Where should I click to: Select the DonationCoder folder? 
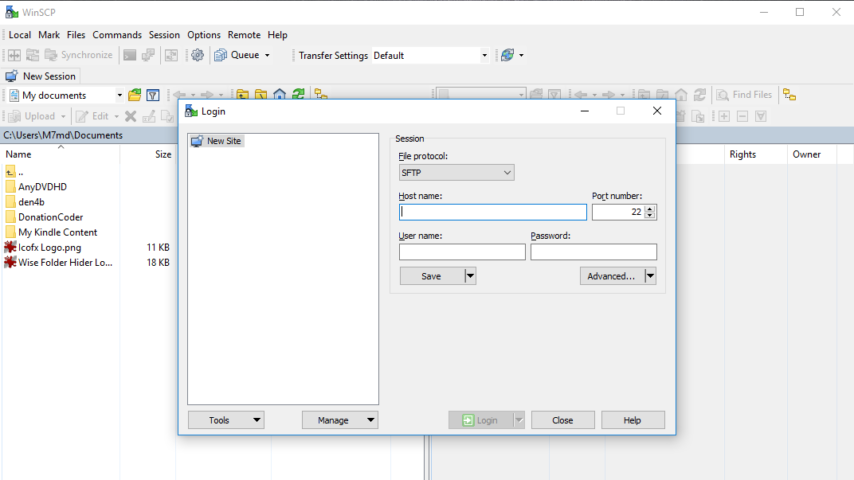(44, 217)
